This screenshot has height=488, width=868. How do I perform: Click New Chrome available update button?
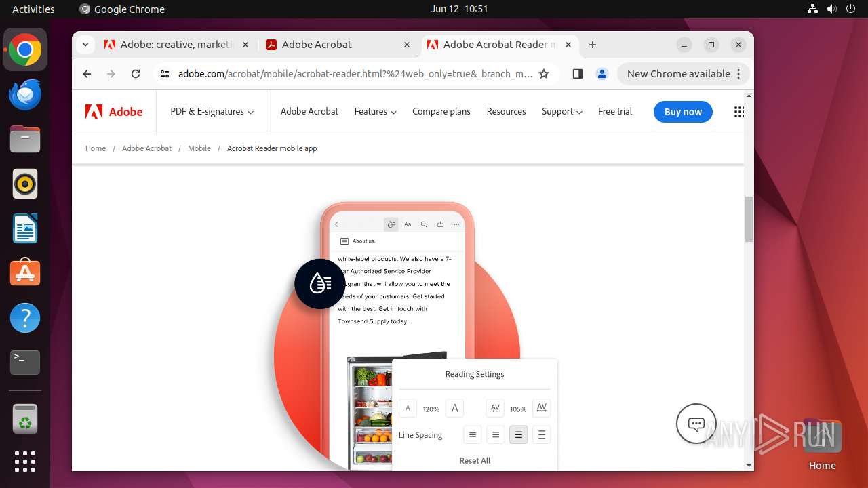click(x=684, y=74)
